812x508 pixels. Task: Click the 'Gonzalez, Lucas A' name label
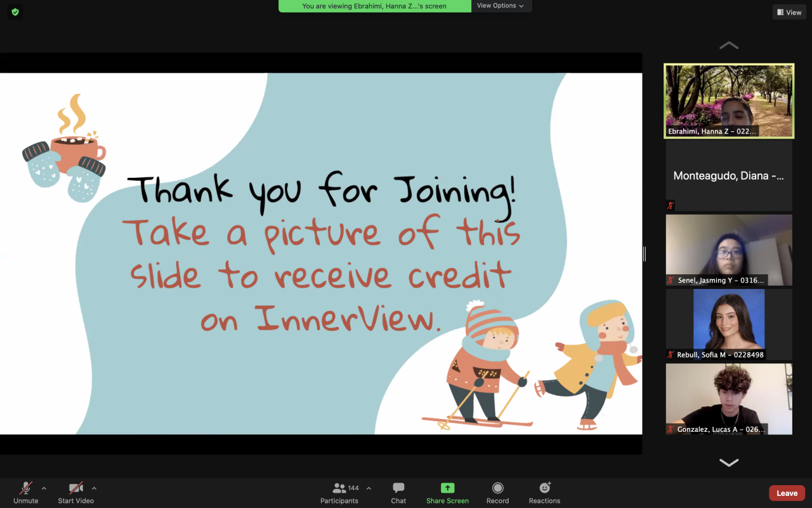pos(721,429)
